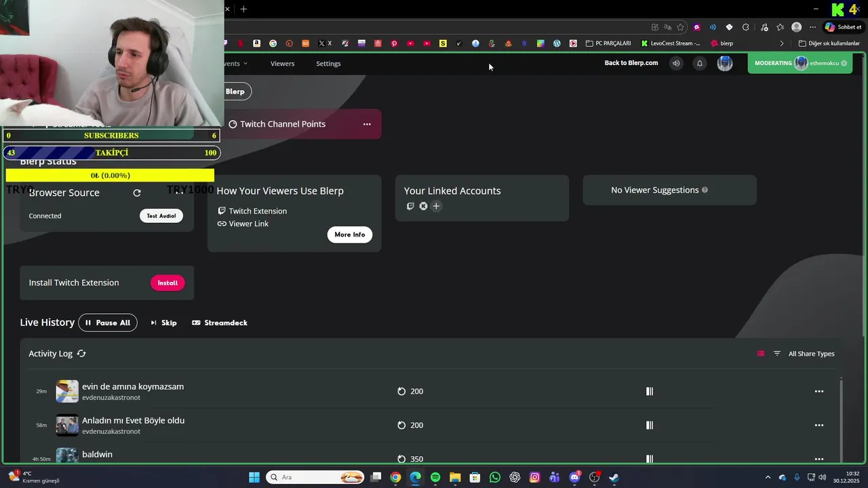Click the speaker volume icon in Blerp header
The width and height of the screenshot is (868, 488).
676,64
